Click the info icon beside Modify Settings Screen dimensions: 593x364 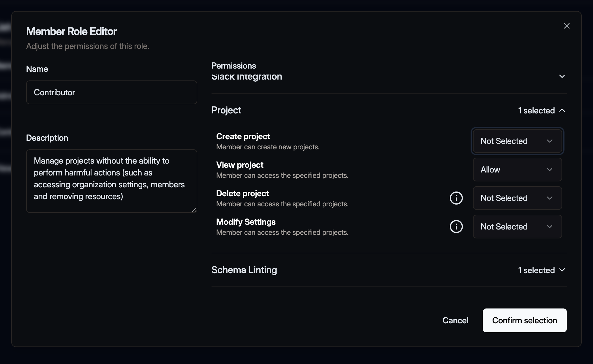[x=456, y=227]
